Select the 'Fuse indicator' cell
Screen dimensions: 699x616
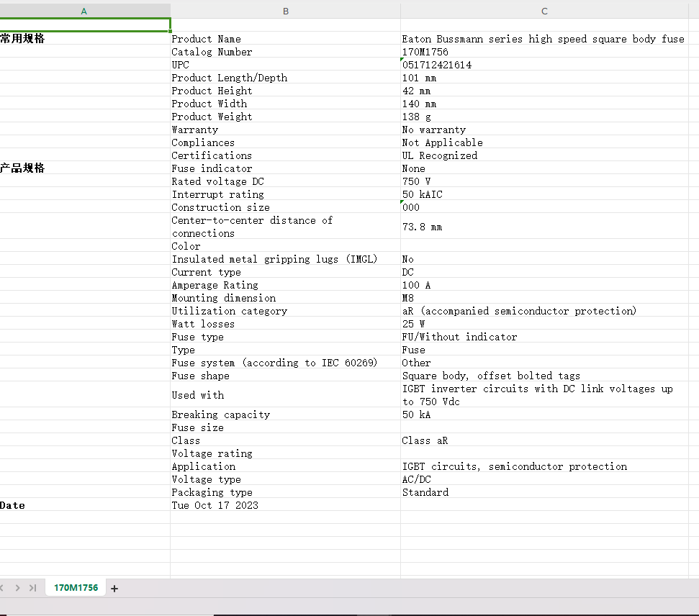point(285,168)
